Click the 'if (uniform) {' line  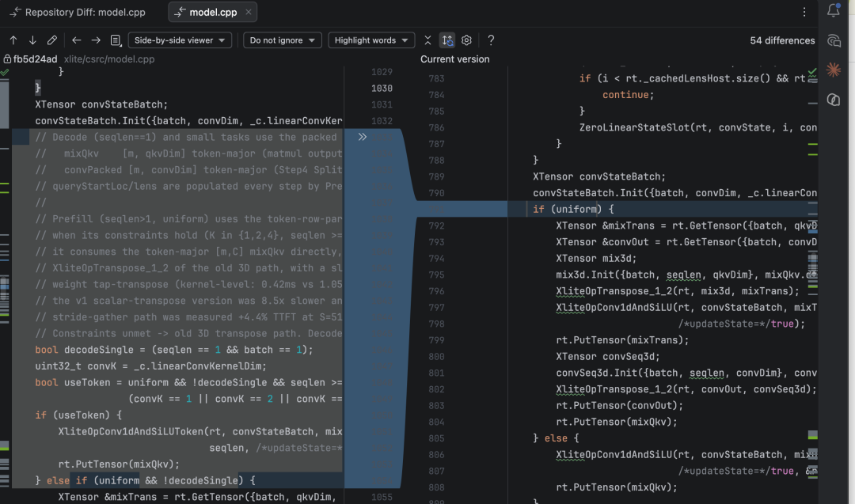[x=573, y=209]
